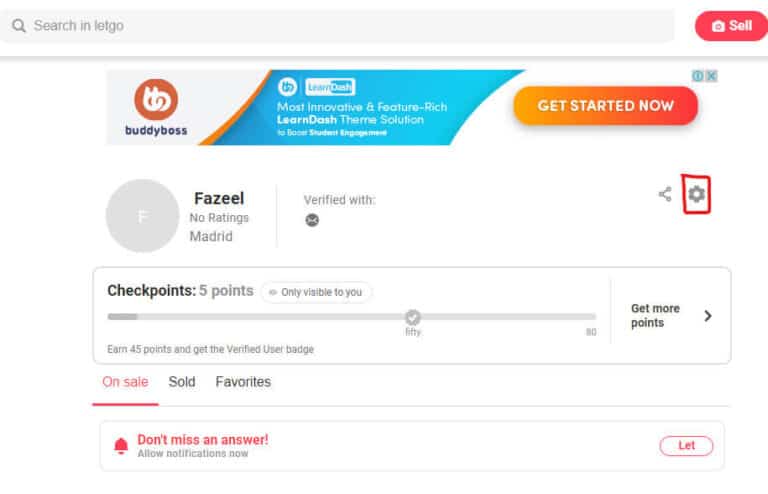Close the ad banner X icon
This screenshot has width=768, height=494.
[712, 76]
